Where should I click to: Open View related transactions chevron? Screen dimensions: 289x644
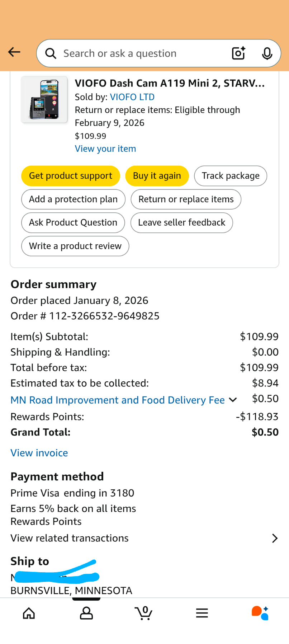point(275,538)
